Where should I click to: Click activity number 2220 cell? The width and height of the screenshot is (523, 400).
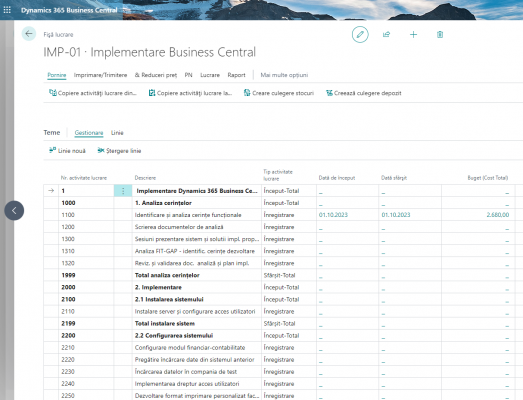[x=86, y=360]
